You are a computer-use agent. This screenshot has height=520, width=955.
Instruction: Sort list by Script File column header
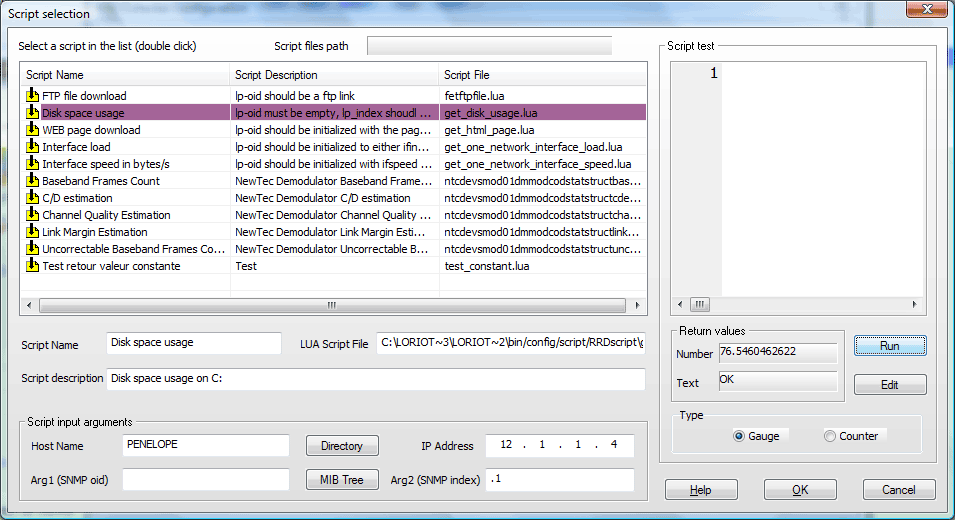click(542, 75)
